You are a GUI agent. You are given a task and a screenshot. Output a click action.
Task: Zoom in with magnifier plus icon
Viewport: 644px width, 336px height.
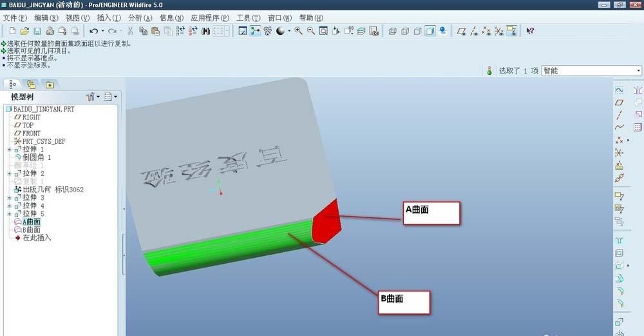click(x=299, y=31)
